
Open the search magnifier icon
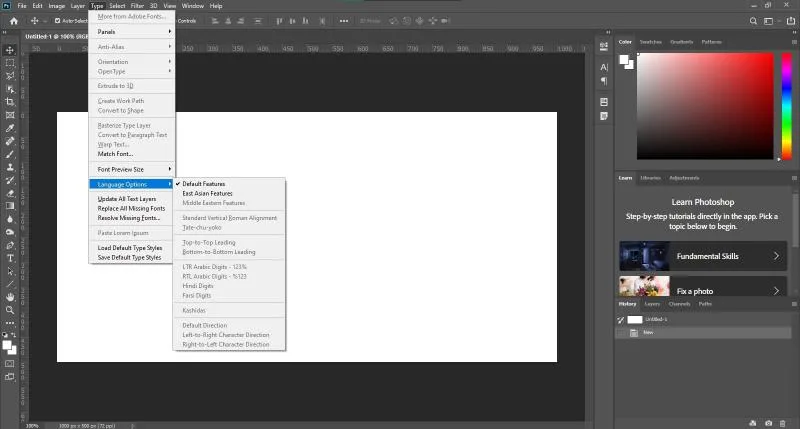[x=753, y=21]
